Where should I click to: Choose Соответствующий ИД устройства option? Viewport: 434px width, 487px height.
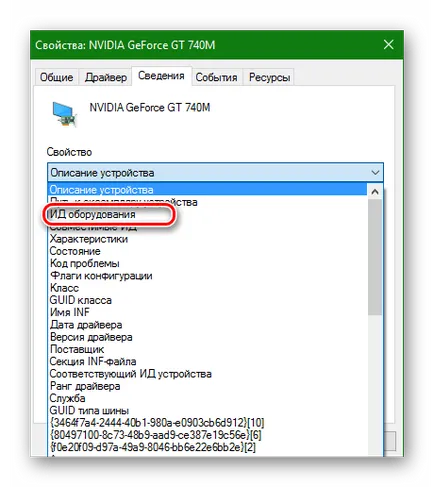[x=208, y=374]
